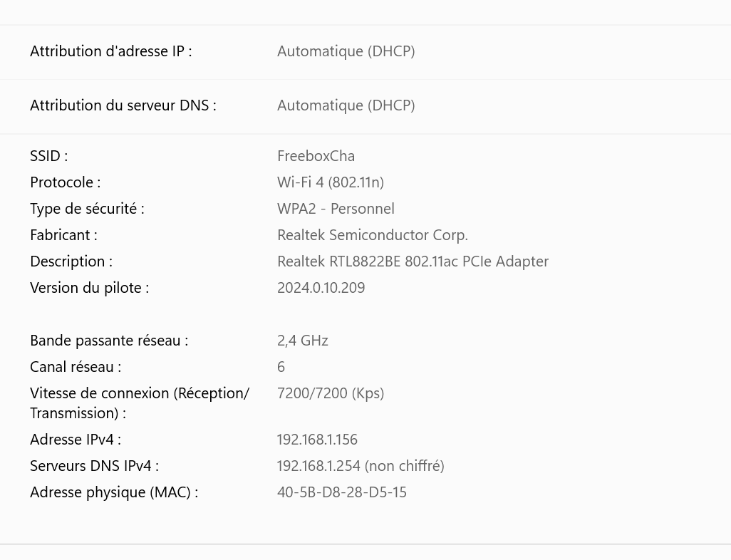Click the "Type de sécurité" label
The height and width of the screenshot is (560, 731).
[87, 209]
